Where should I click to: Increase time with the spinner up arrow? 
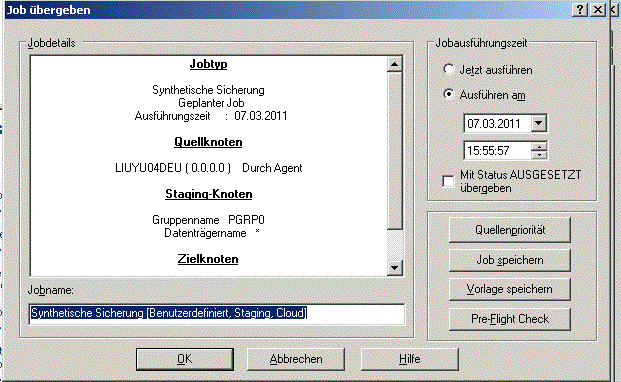coord(539,146)
